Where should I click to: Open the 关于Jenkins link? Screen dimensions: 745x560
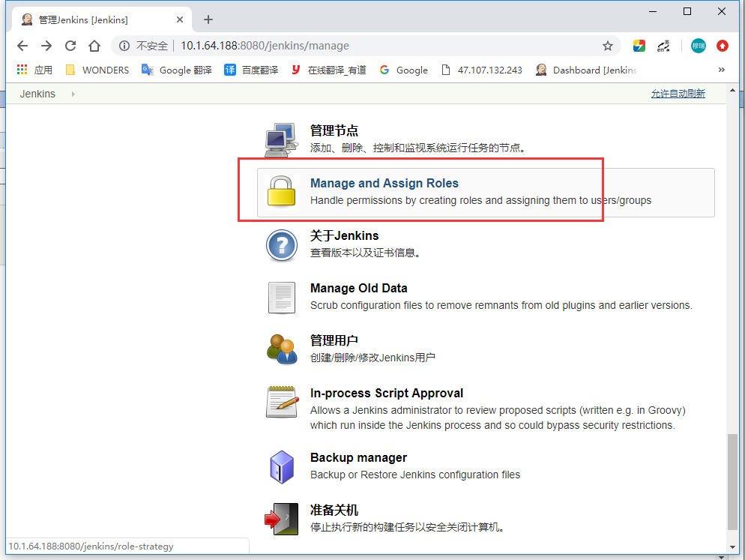(345, 236)
